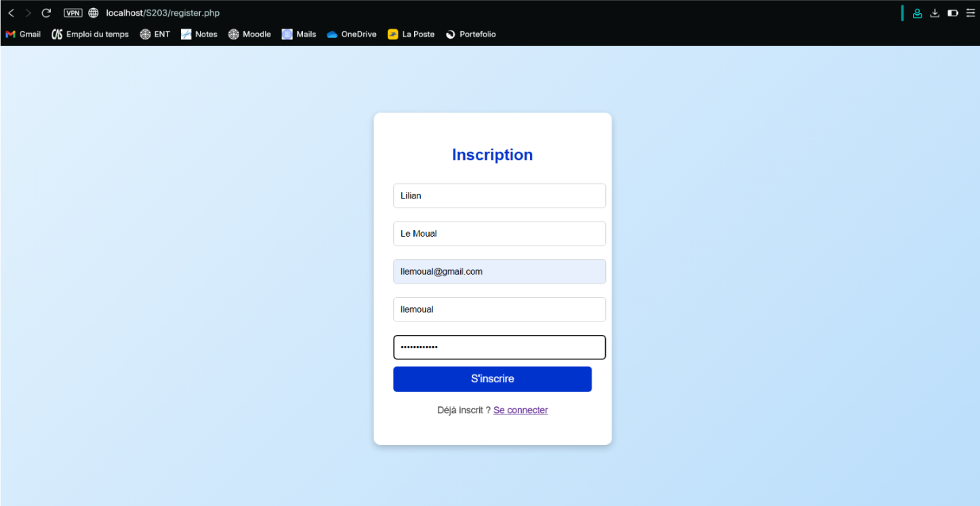The image size is (980, 506).
Task: Click the localhost address bar URL
Action: (163, 13)
